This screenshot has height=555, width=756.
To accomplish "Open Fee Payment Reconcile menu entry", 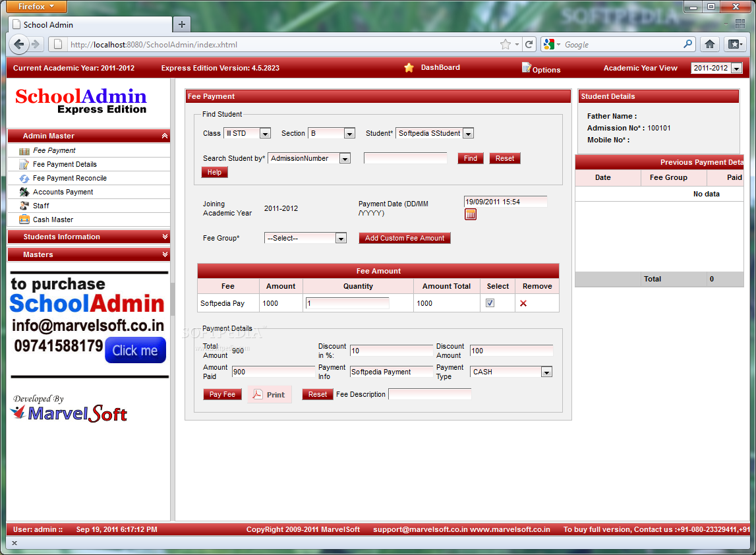I will (x=70, y=179).
